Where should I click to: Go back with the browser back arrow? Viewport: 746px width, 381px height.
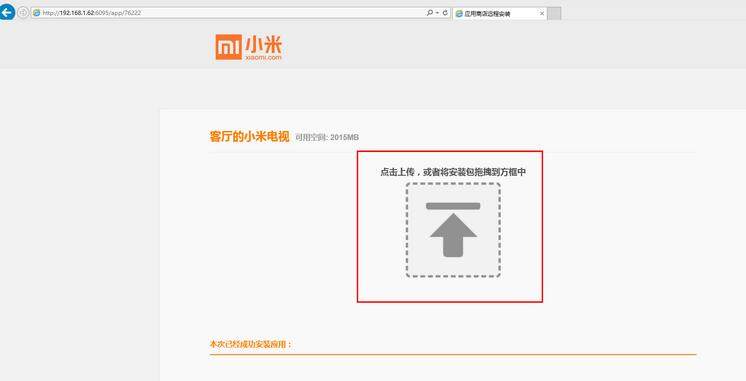(x=7, y=12)
